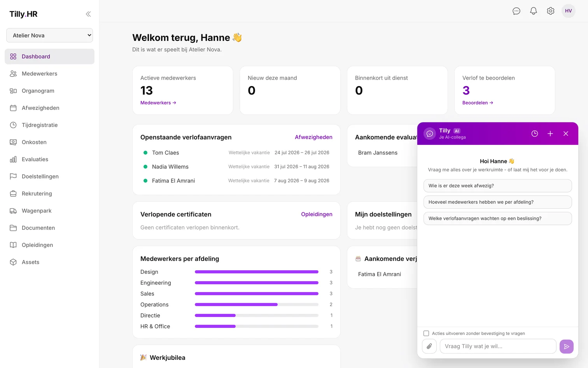
Task: Click the Rekrutering briefcase icon
Action: point(13,194)
